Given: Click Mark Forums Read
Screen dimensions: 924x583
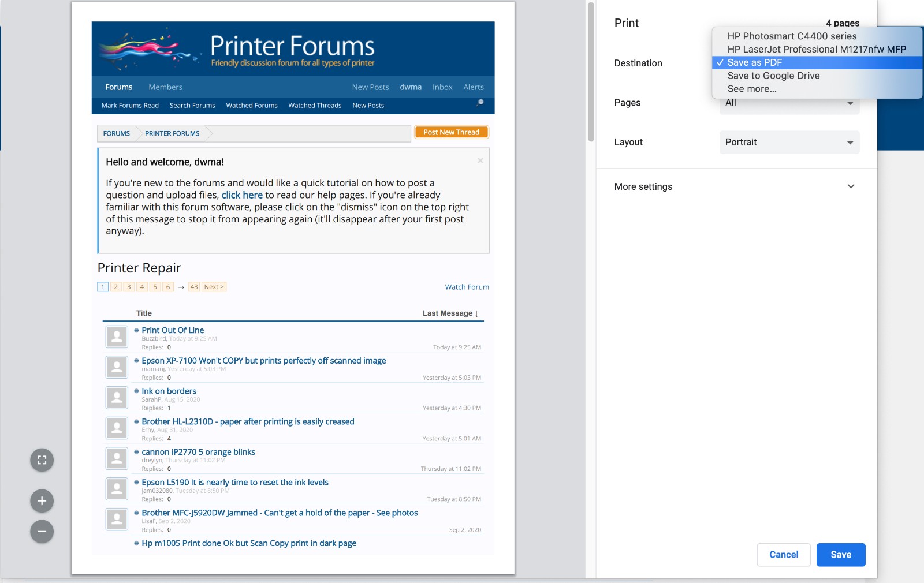Looking at the screenshot, I should pyautogui.click(x=130, y=106).
